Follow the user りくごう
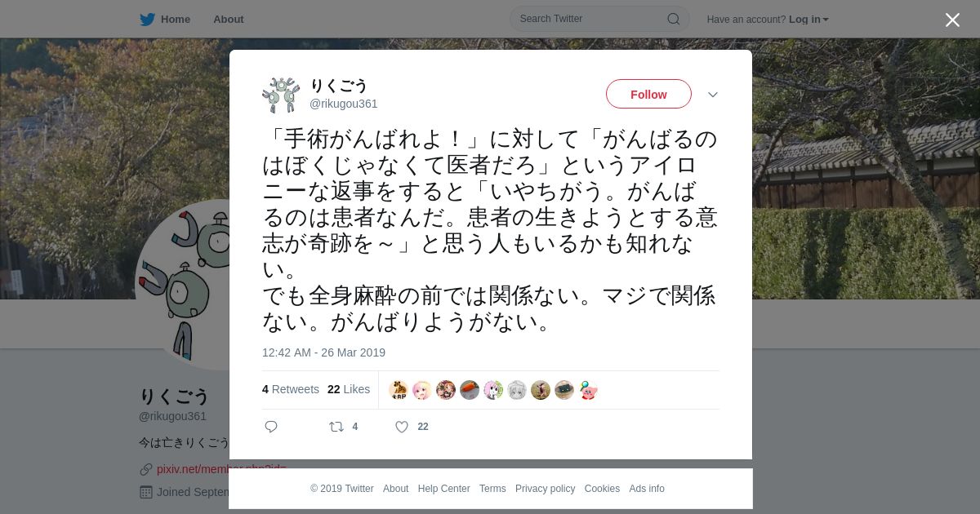 (648, 94)
